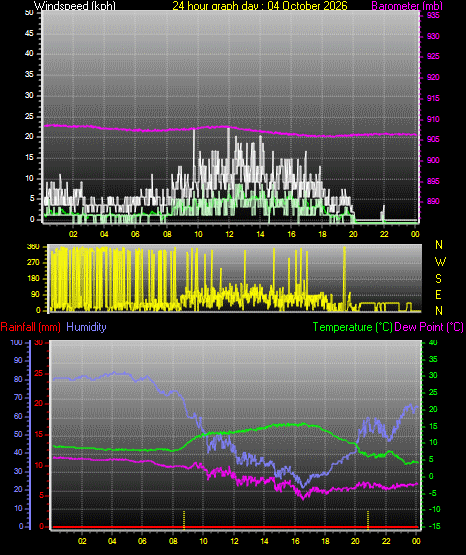Click the "E" compass direction label
The width and height of the screenshot is (466, 555).
coord(438,295)
